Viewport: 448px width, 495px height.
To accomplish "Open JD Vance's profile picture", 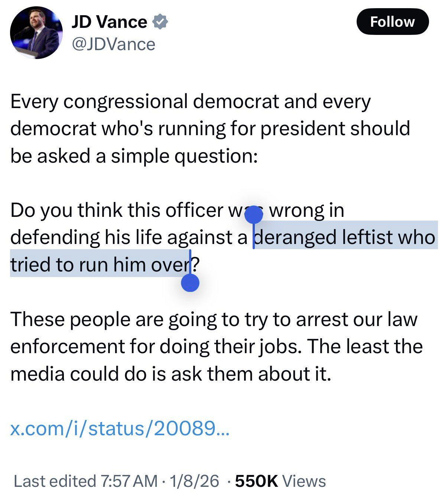I will pos(36,32).
